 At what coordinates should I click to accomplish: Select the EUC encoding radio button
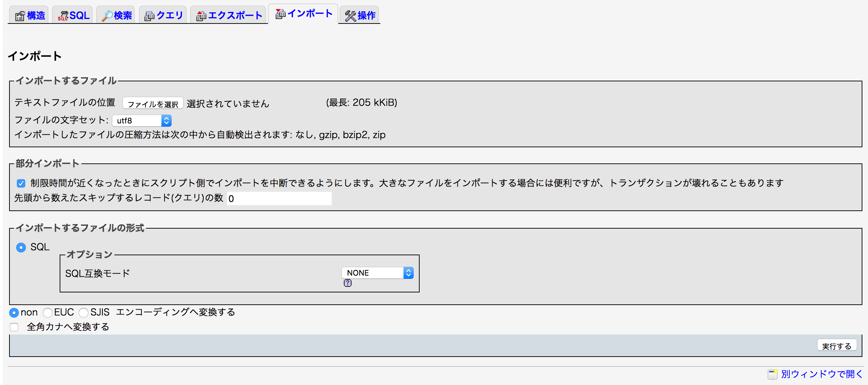pos(48,312)
